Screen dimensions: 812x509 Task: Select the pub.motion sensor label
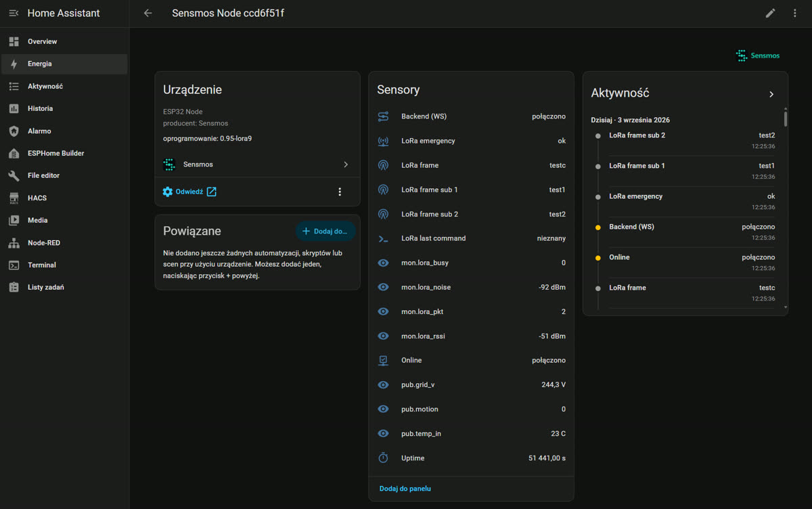pyautogui.click(x=419, y=409)
